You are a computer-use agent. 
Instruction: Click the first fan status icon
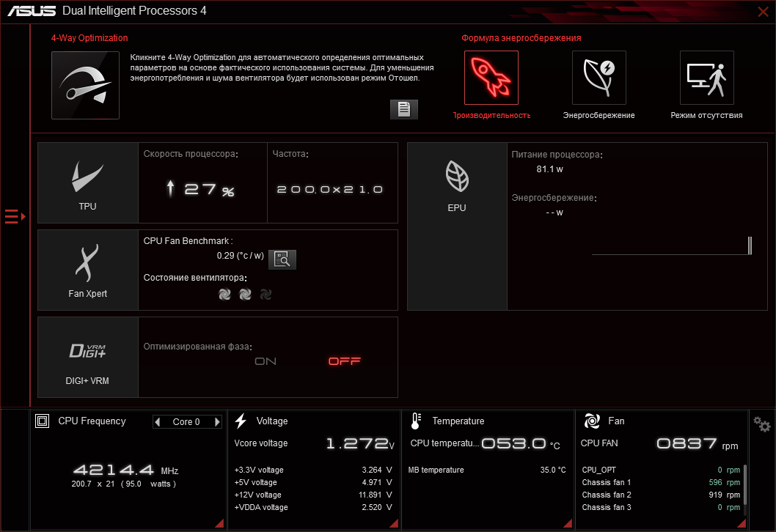pos(224,295)
